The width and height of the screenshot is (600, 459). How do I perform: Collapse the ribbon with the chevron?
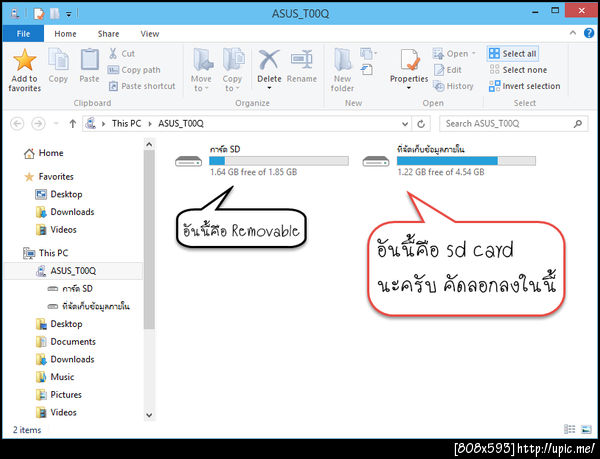coord(573,33)
